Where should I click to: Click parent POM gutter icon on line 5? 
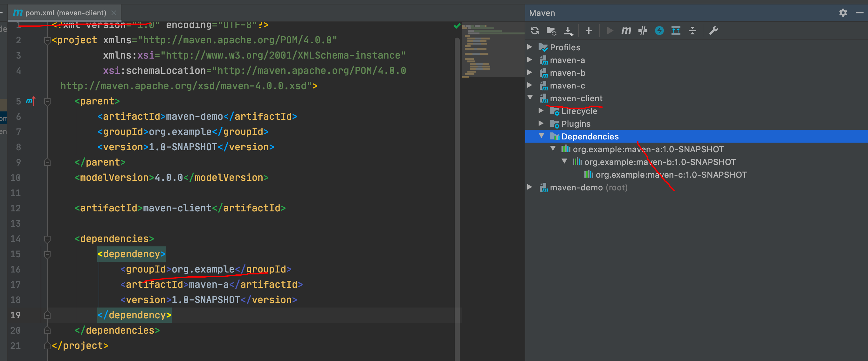tap(31, 101)
